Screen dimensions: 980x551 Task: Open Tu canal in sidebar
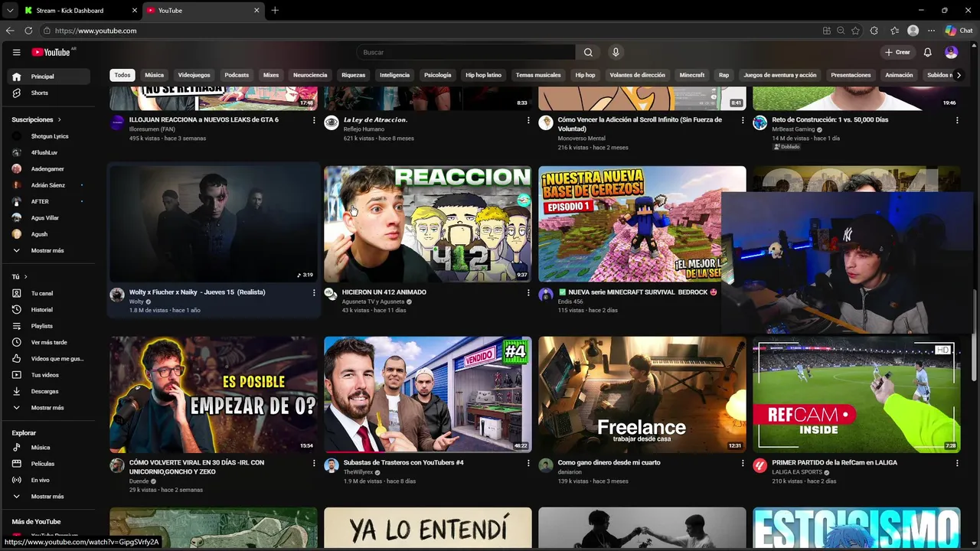pyautogui.click(x=49, y=293)
